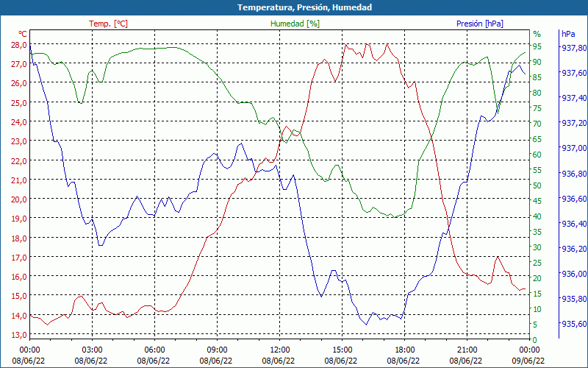
Task: Click the '22,0' temperature axis value
Action: click(20, 161)
